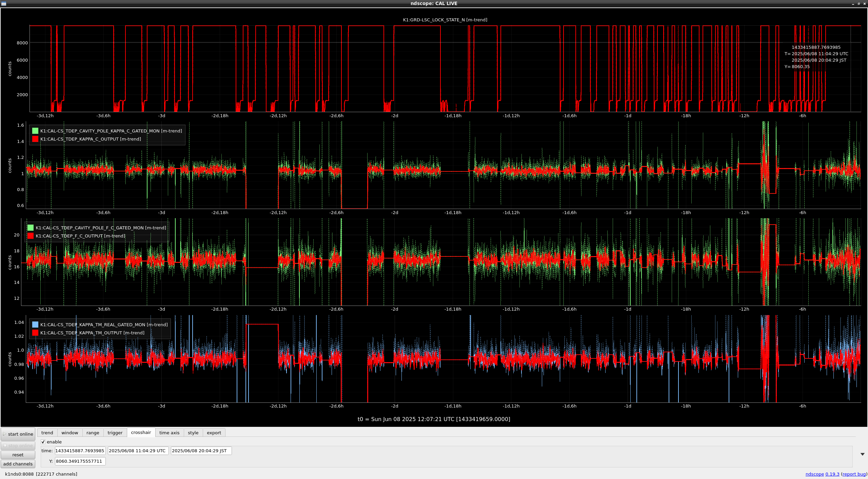Click the crosshair Y value field
Viewport: 868px width, 479px height.
pos(80,461)
